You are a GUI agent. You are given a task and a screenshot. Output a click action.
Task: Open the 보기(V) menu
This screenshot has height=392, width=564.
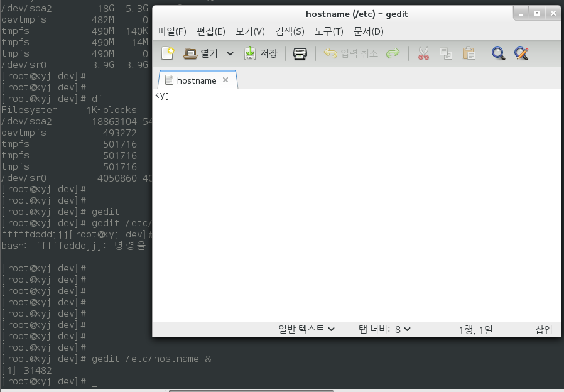click(x=250, y=31)
